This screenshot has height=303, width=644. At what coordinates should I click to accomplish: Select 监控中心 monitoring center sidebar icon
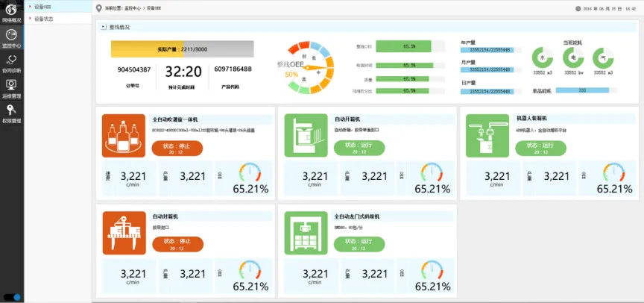tap(12, 37)
